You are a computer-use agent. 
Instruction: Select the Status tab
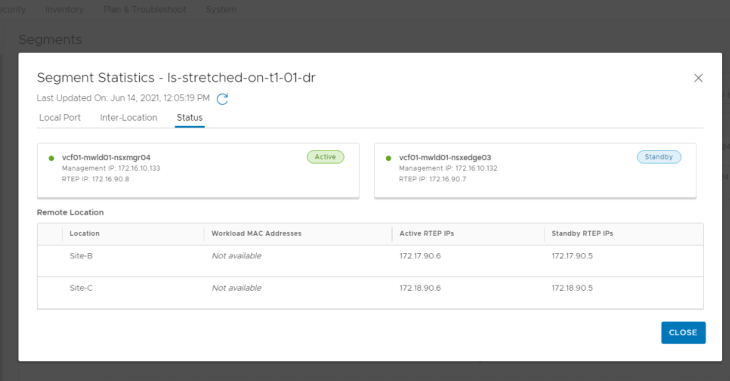click(189, 118)
